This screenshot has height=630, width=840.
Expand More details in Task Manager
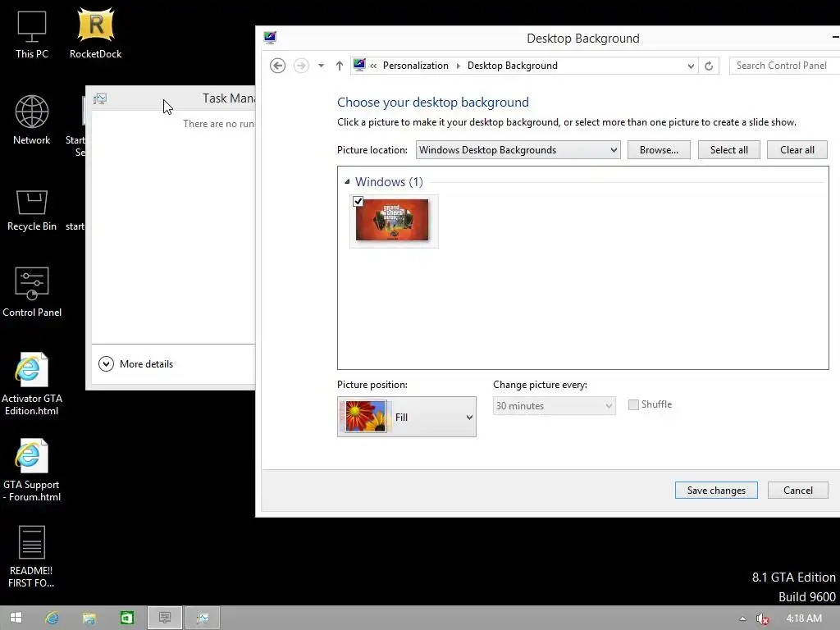click(x=136, y=363)
